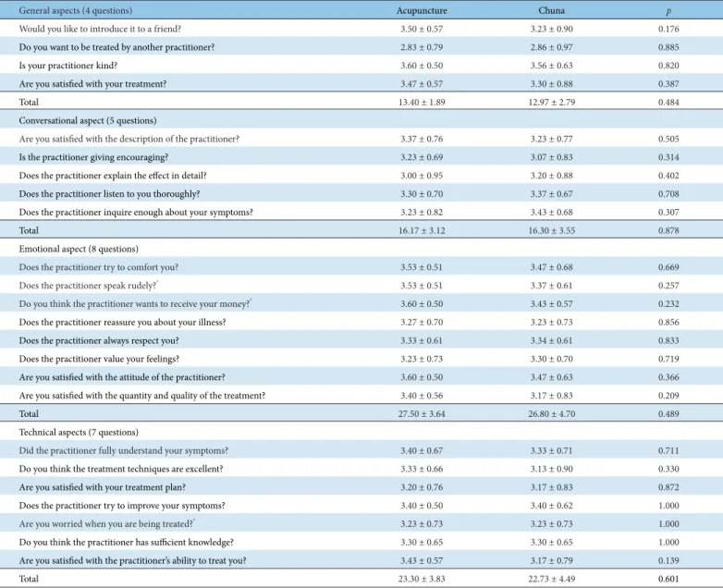723x588 pixels.
Task: Select 'Does the practitioner try to improve your symptoms?'
Action: pos(122,506)
